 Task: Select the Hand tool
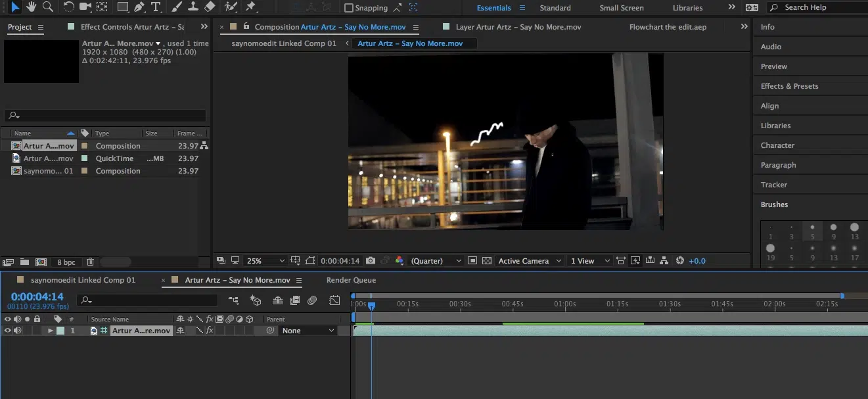(30, 7)
